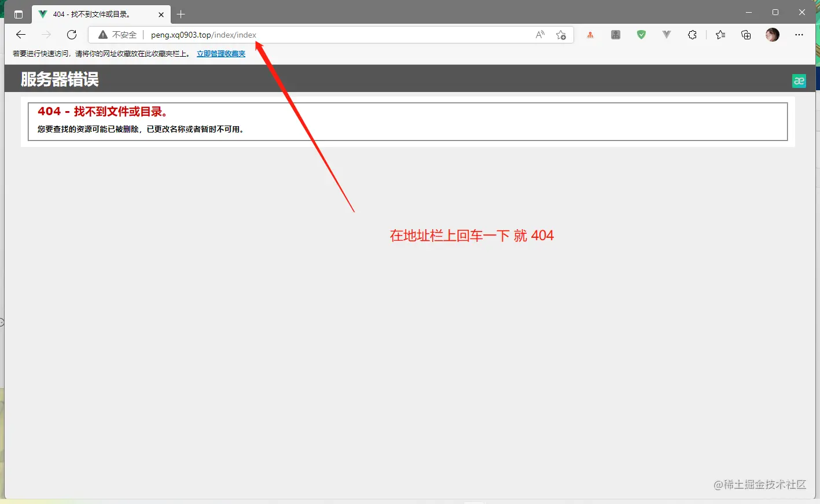820x504 pixels.
Task: Click the profile avatar in the toolbar
Action: pyautogui.click(x=772, y=35)
